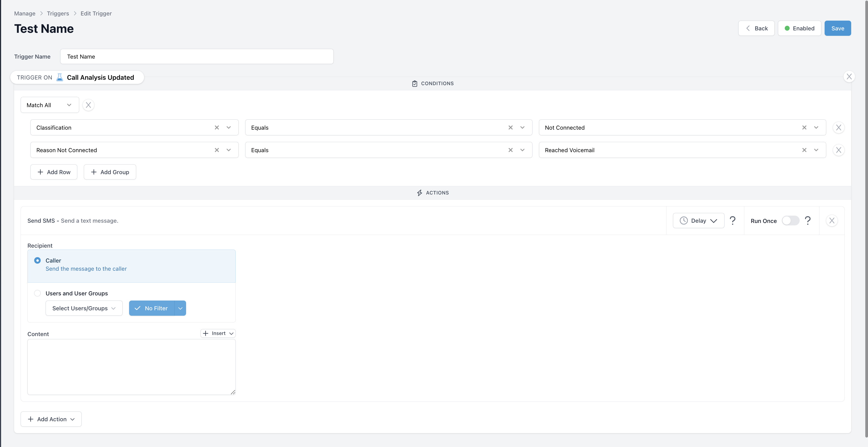The height and width of the screenshot is (447, 868).
Task: Click the flask icon next to Call Analysis Updated
Action: tap(60, 78)
